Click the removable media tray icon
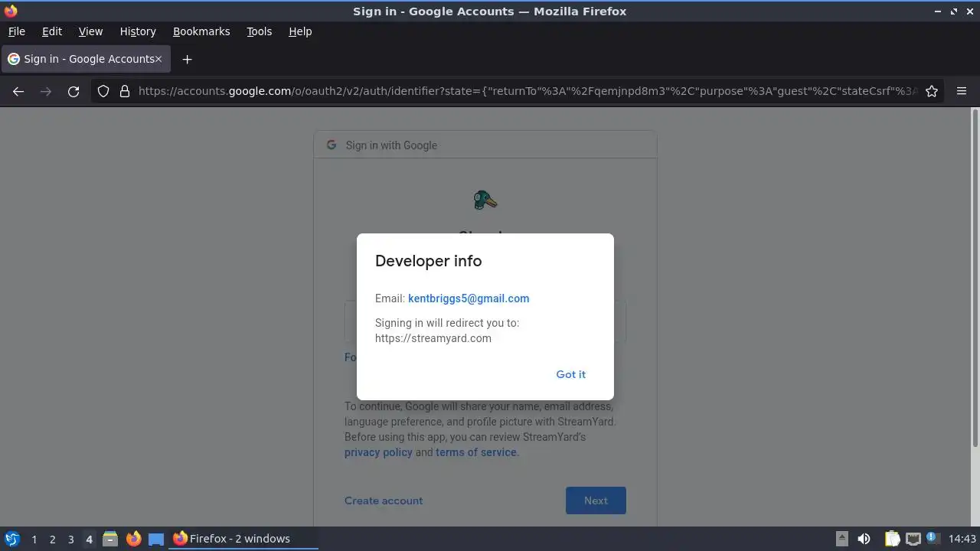 click(841, 539)
